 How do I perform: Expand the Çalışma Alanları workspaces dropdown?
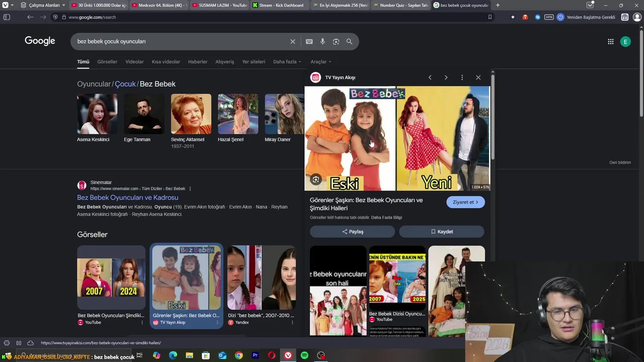click(x=43, y=5)
